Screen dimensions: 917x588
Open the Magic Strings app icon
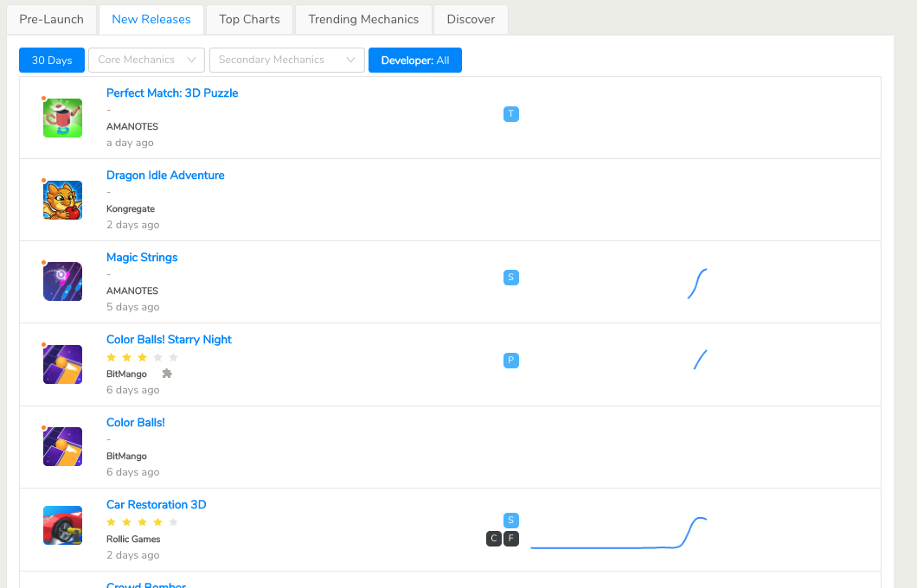coord(62,282)
